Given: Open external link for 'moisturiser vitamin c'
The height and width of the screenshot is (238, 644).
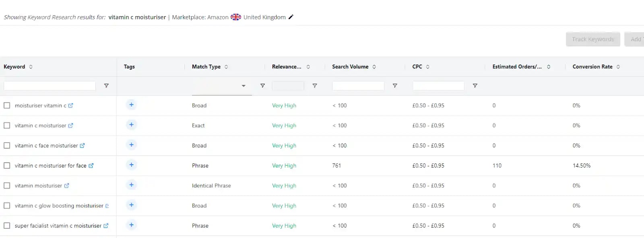Looking at the screenshot, I should click(70, 106).
